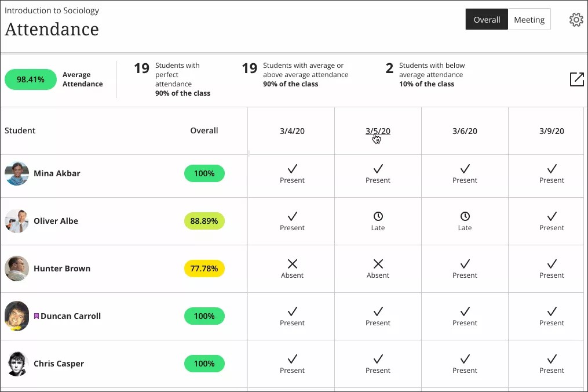Click the green 98.41% average attendance pill
Viewport: 588px width, 392px height.
[x=31, y=79]
